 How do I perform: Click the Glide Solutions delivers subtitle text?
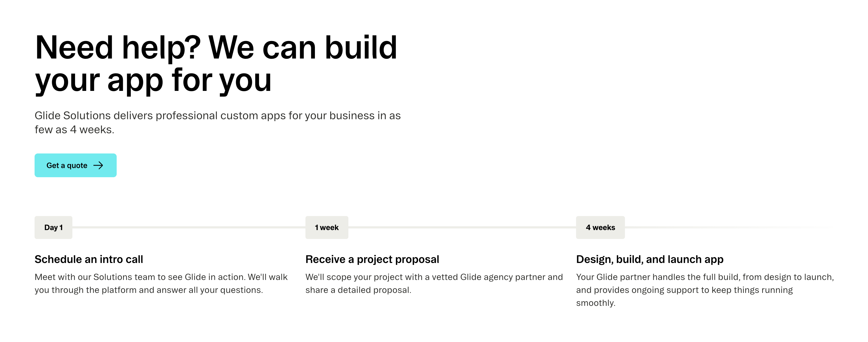218,122
